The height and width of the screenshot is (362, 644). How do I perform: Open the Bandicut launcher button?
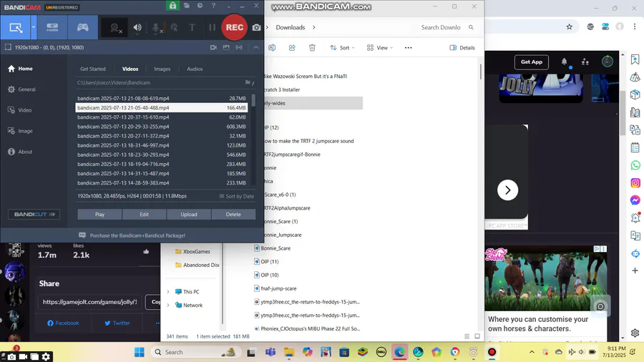click(x=34, y=214)
